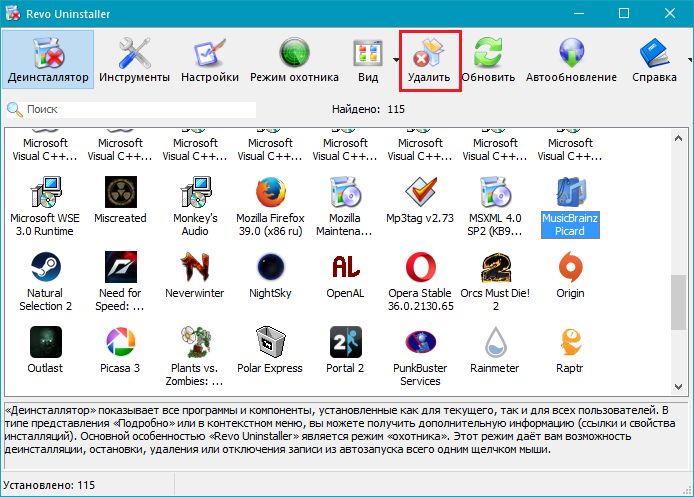Pick the Mp3tag v2.73 icon
Viewport: 694px width, 497px height.
pos(420,193)
